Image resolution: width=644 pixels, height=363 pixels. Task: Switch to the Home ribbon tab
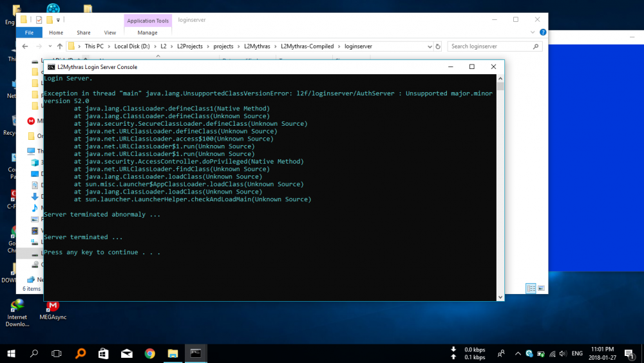pos(56,32)
